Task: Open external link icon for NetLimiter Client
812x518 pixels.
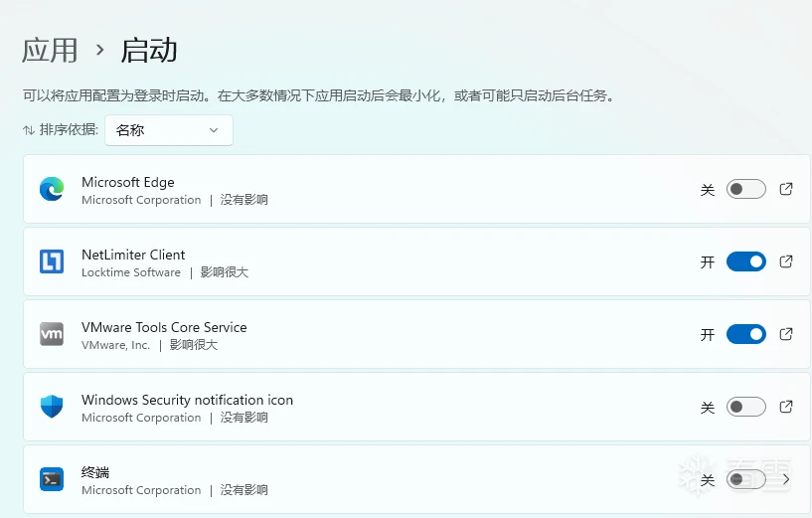Action: (786, 261)
